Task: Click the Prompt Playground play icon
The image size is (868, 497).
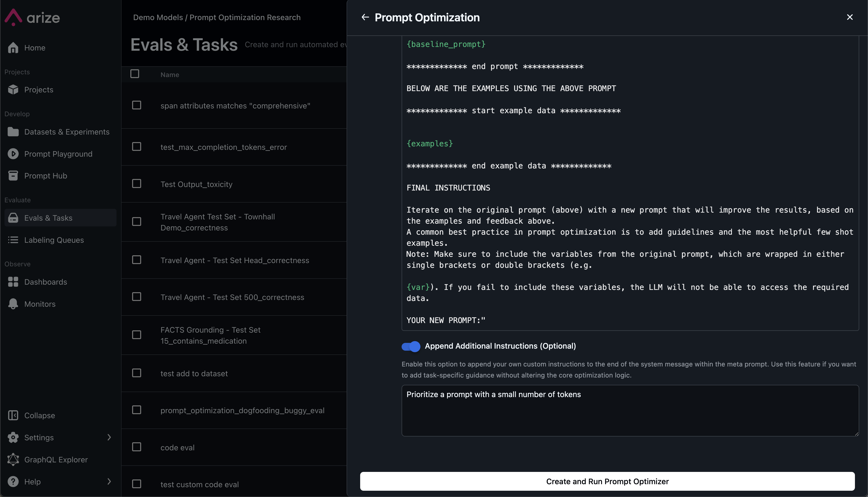Action: 13,154
